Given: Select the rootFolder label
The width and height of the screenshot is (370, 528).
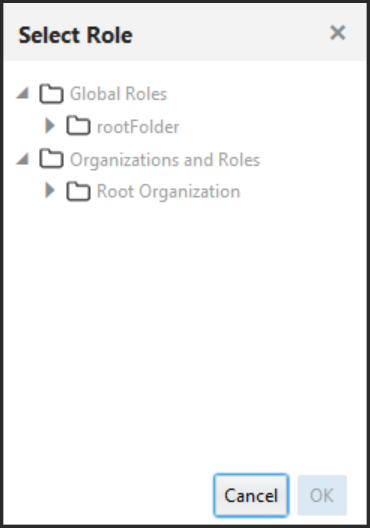Looking at the screenshot, I should coord(138,127).
